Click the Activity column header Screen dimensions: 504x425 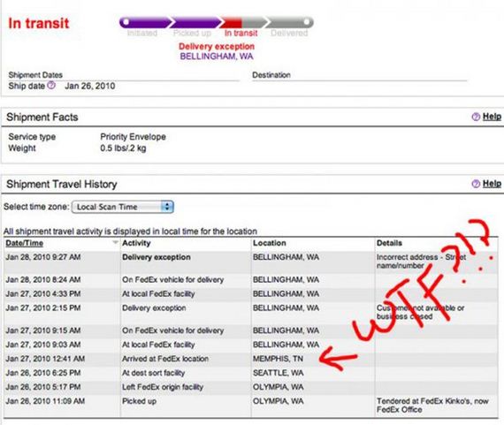click(x=136, y=243)
